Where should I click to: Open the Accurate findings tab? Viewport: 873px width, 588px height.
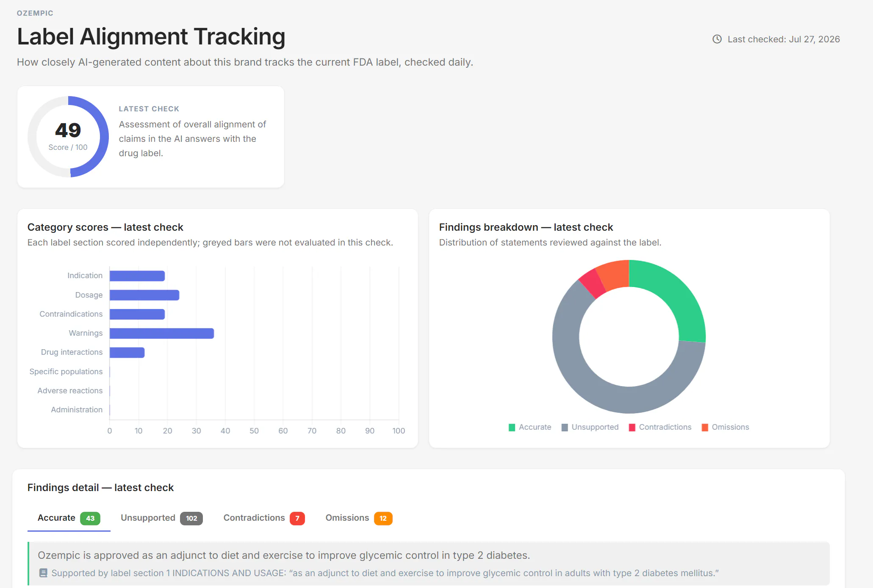69,518
